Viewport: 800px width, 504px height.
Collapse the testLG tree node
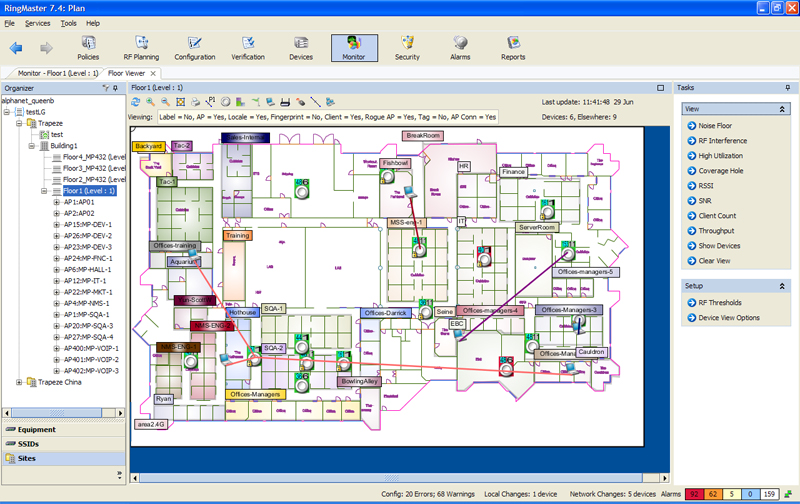coord(7,112)
